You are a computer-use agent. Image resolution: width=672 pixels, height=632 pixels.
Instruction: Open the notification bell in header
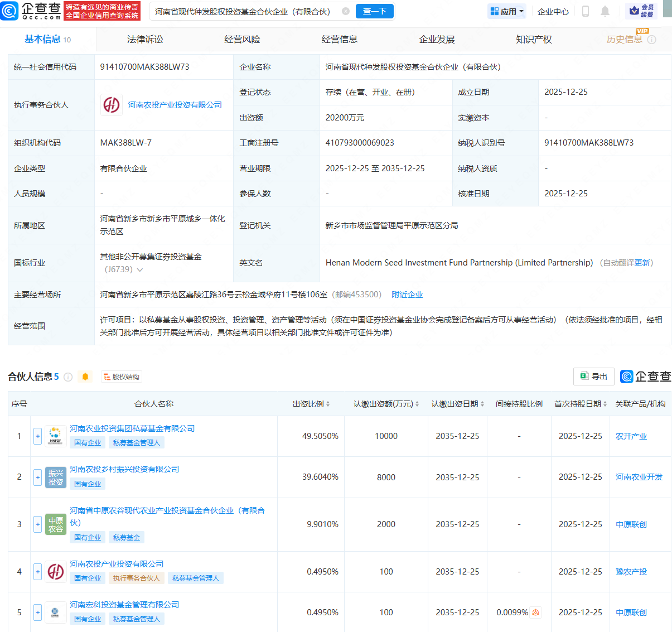605,11
